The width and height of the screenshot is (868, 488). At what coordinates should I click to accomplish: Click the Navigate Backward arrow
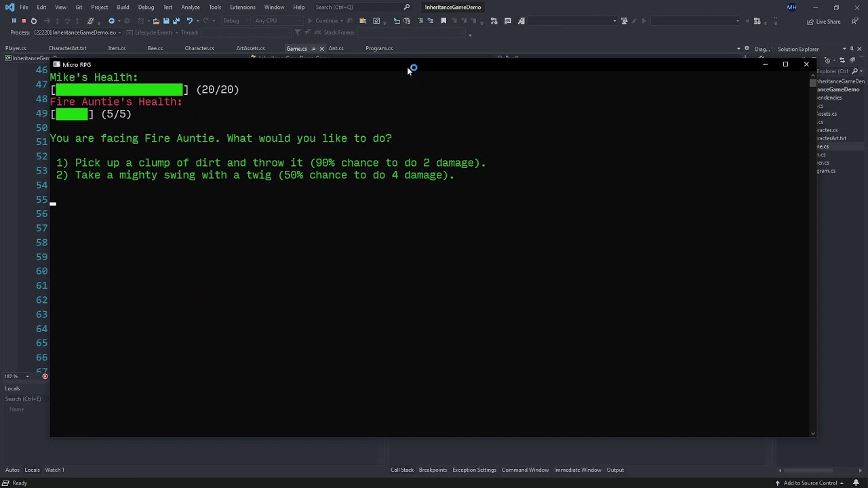click(x=111, y=21)
